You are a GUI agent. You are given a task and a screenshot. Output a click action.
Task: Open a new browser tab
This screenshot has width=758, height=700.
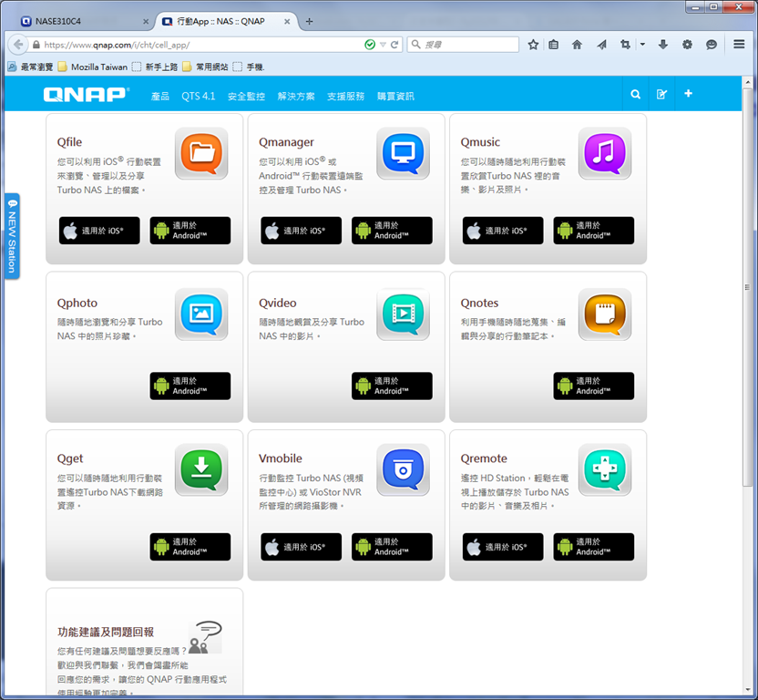(x=310, y=21)
